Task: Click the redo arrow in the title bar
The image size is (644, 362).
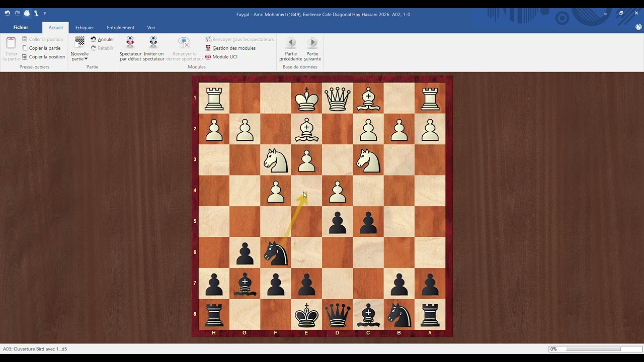Action: click(17, 14)
